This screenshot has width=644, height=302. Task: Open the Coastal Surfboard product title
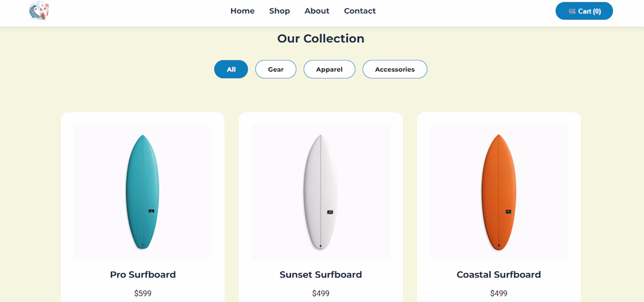point(499,274)
